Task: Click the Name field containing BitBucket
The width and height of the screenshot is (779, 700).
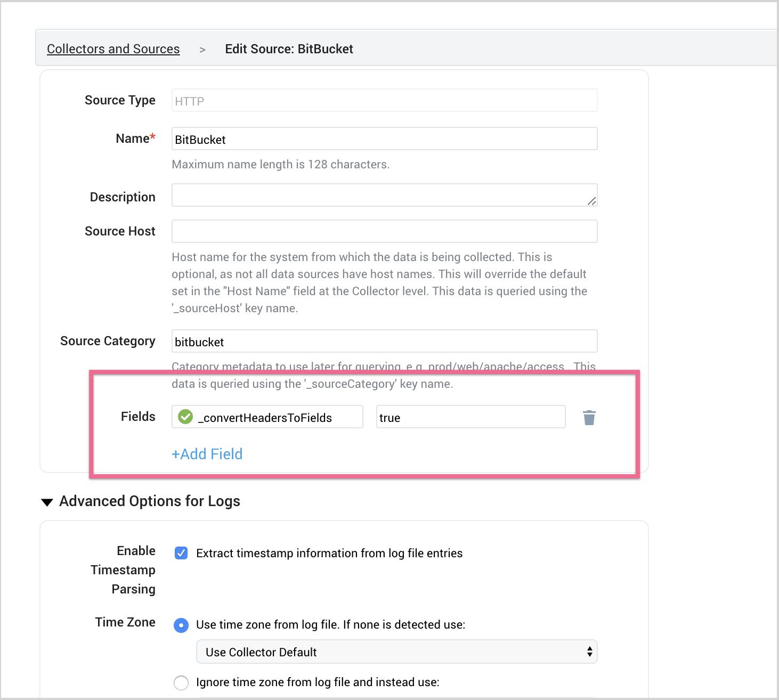Action: [384, 139]
